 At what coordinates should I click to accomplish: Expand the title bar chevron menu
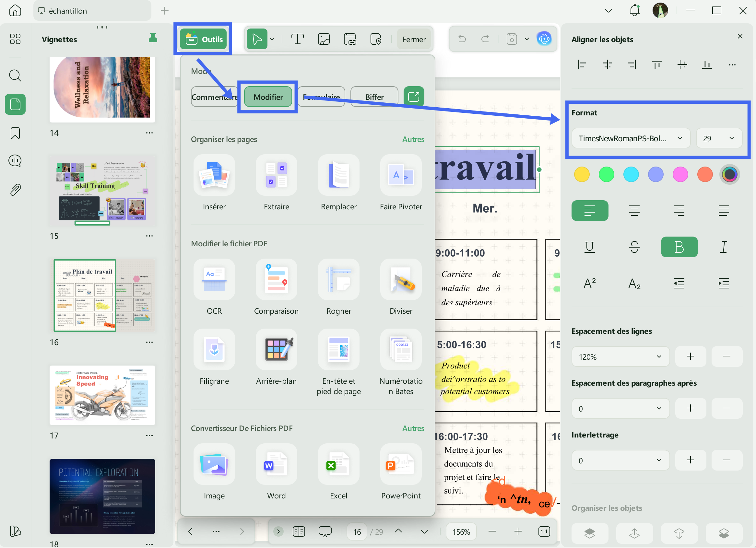608,11
